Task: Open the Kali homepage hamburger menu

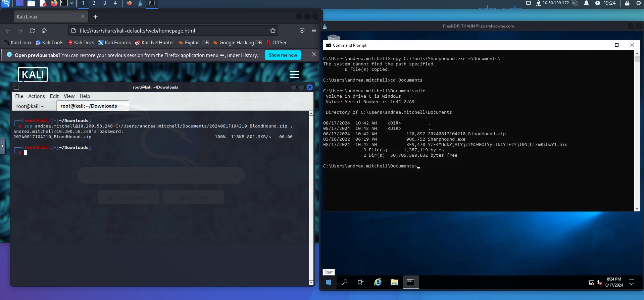Action: (295, 74)
